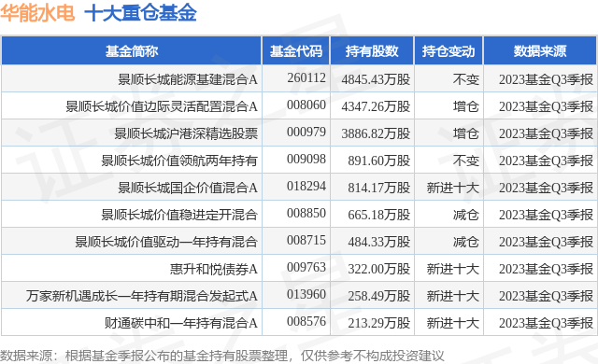Open fund 景顺长城能源基建混合A
Screen dimensions: 598x364
pos(188,79)
